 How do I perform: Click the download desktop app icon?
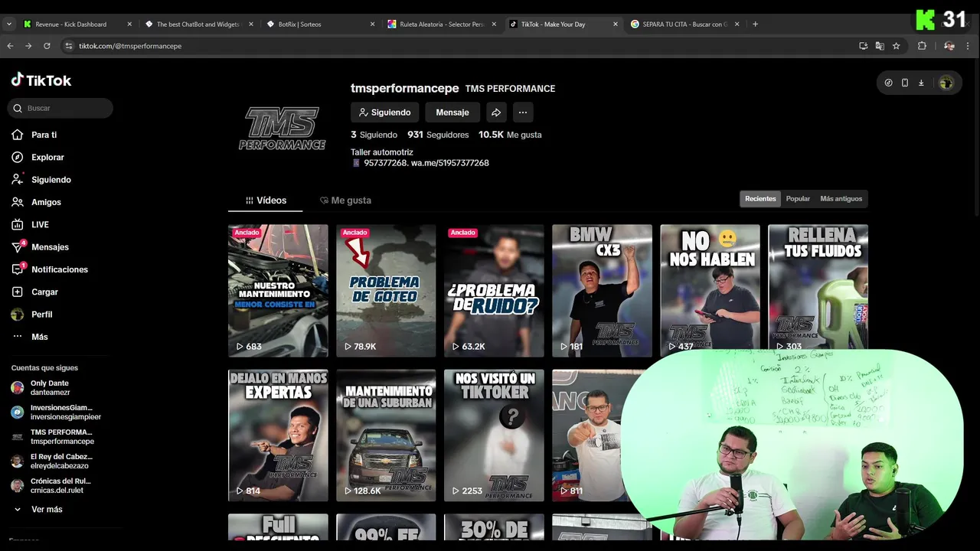click(x=921, y=83)
